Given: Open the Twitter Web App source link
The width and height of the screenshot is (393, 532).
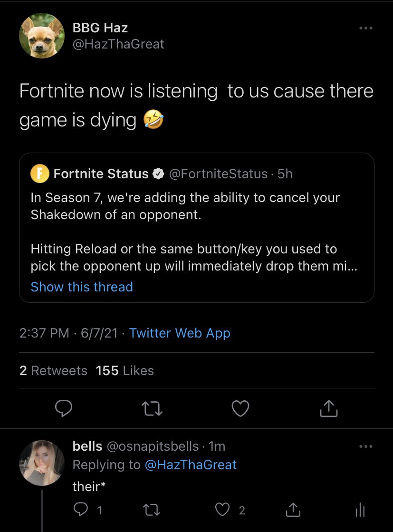Looking at the screenshot, I should point(180,333).
